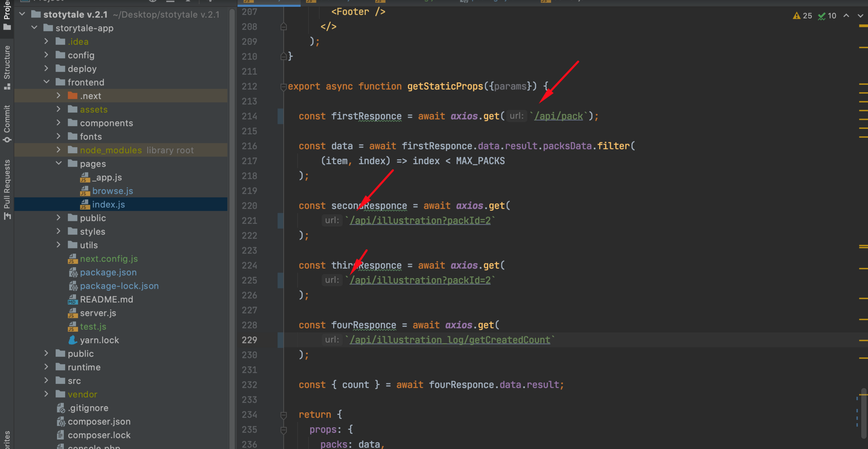This screenshot has height=449, width=868.
Task: Open the Project tool window stripe
Action: pos(7,15)
